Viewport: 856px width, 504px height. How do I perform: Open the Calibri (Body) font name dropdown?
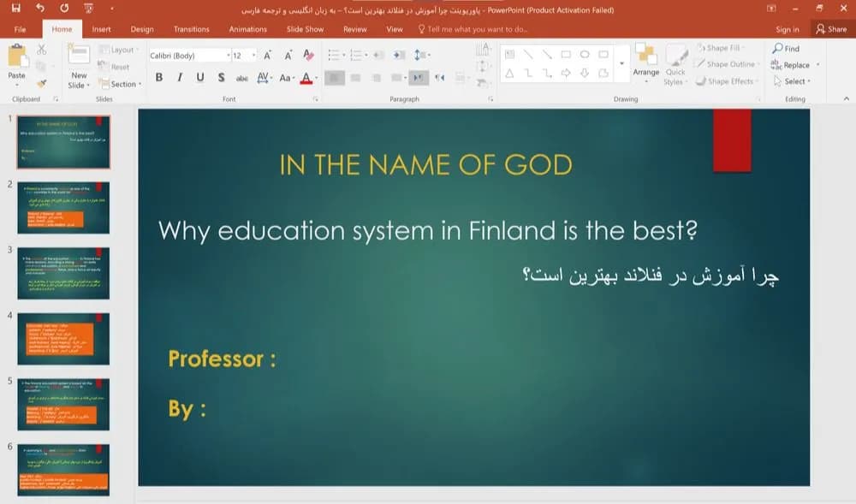tap(229, 56)
